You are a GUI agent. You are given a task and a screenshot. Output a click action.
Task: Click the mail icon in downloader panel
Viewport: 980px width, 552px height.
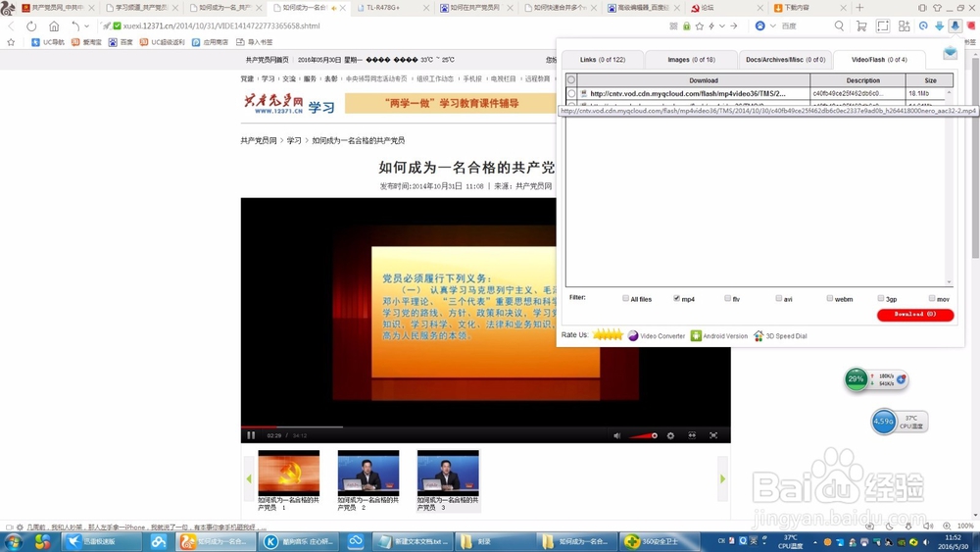coord(950,53)
